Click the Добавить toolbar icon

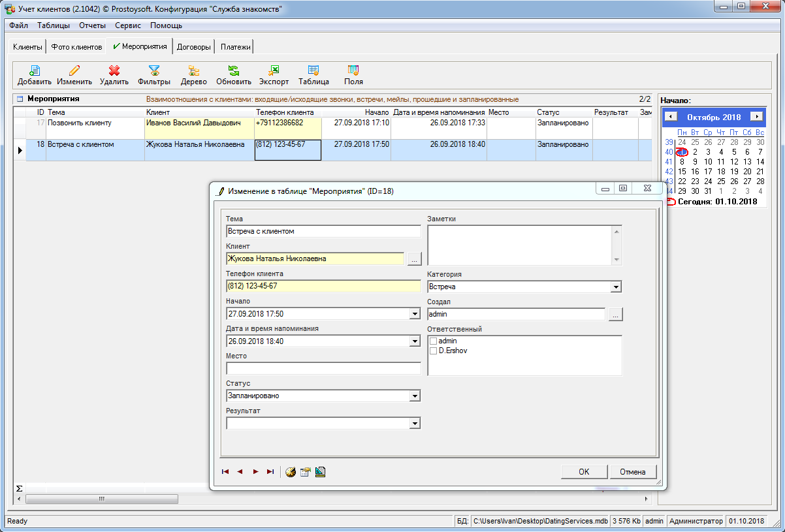(34, 70)
